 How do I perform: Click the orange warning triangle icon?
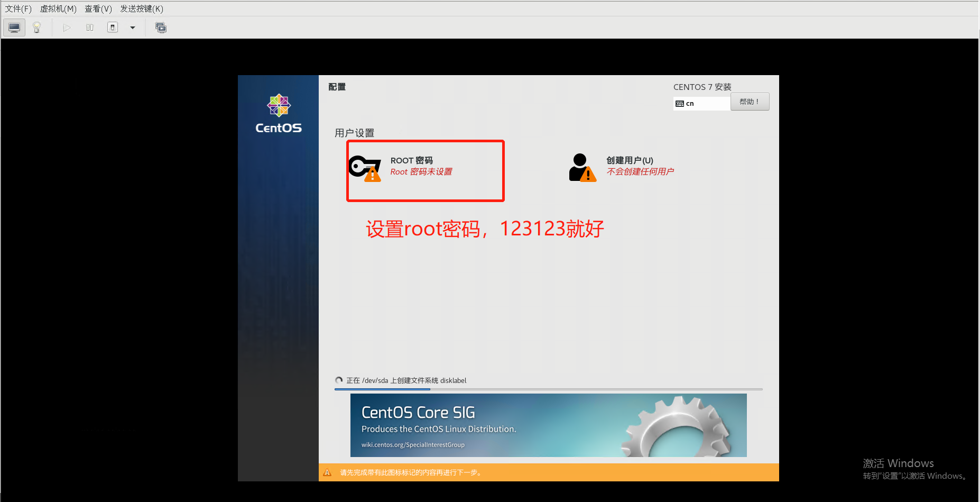click(327, 472)
